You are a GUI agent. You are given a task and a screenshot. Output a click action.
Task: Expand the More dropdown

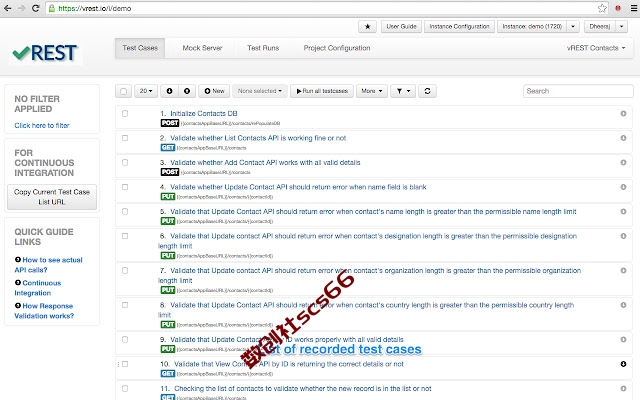click(x=371, y=91)
